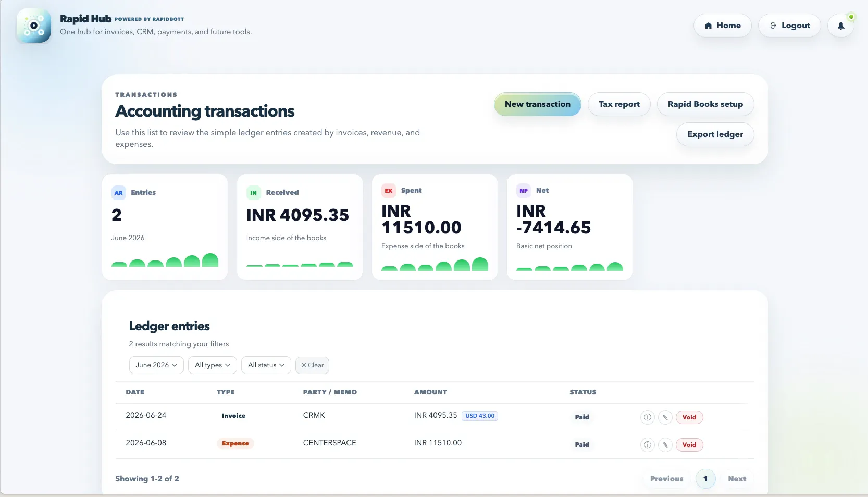Open info icon for CENTERSPACE entry
Screen dimensions: 868x497
[647, 444]
